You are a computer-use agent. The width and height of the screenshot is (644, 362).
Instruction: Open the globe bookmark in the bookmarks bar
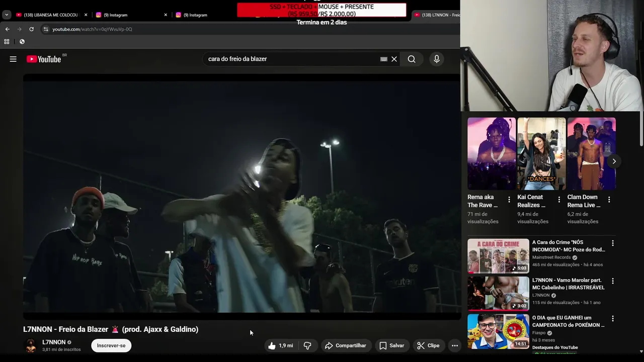[x=22, y=42]
